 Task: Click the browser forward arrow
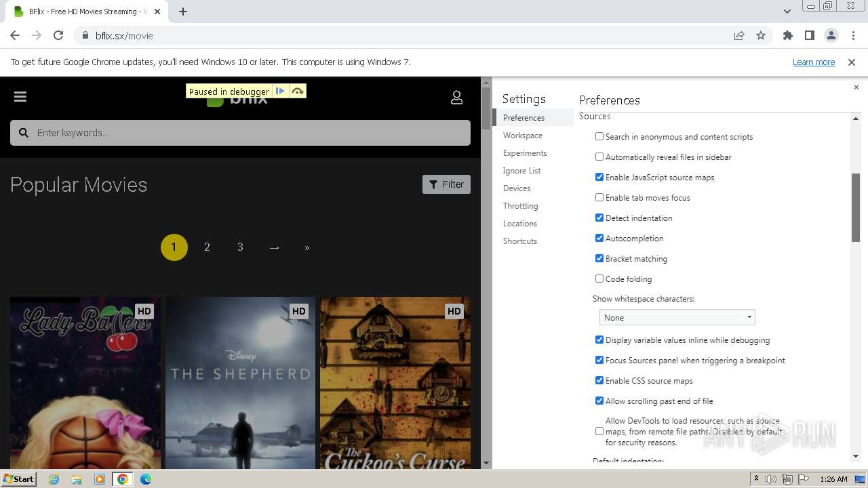pos(37,36)
